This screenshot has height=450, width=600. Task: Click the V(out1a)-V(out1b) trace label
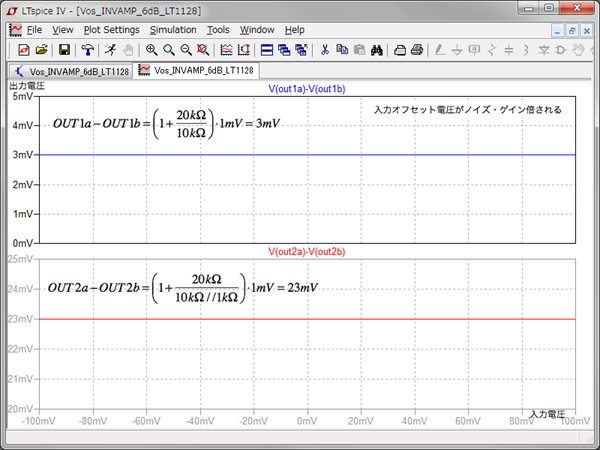307,89
